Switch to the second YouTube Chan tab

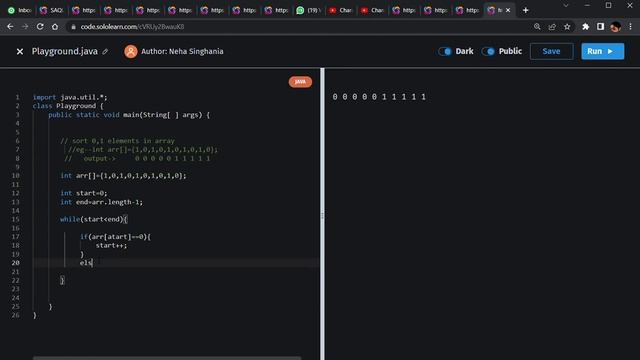click(x=372, y=10)
